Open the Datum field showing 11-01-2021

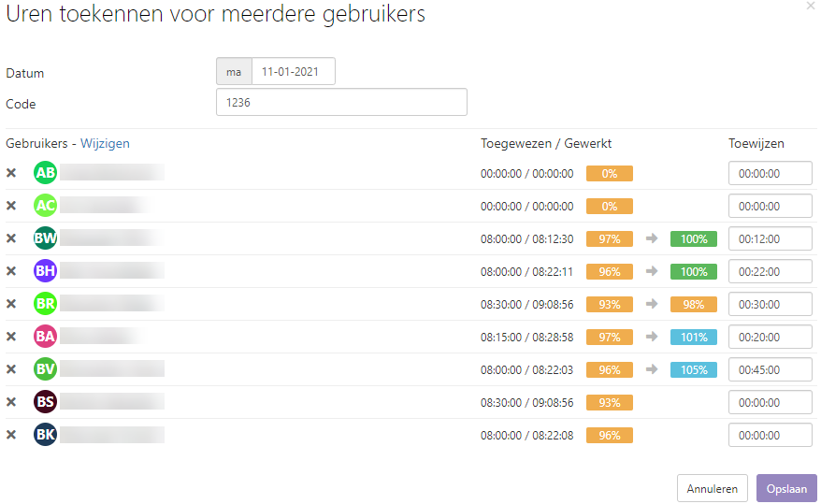[293, 72]
